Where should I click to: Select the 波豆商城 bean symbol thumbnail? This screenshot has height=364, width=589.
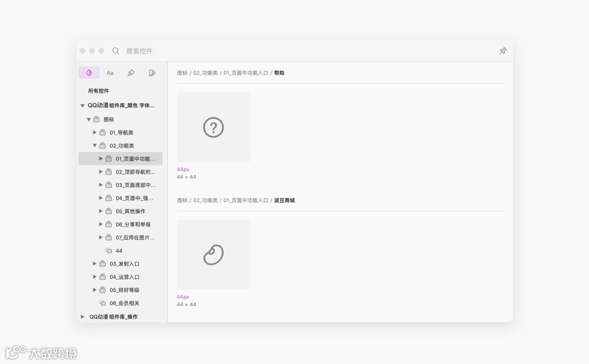point(213,254)
